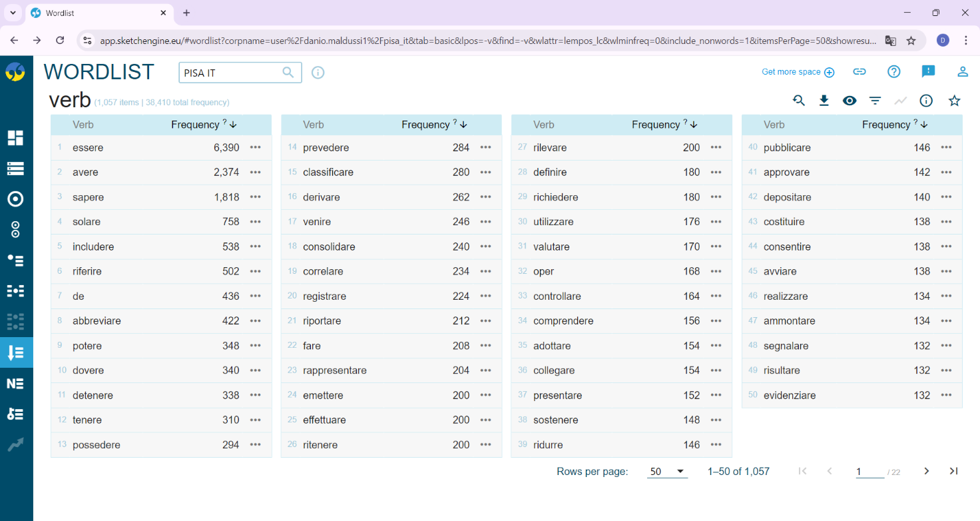This screenshot has height=521, width=980.
Task: Click the Get more space link
Action: 798,72
